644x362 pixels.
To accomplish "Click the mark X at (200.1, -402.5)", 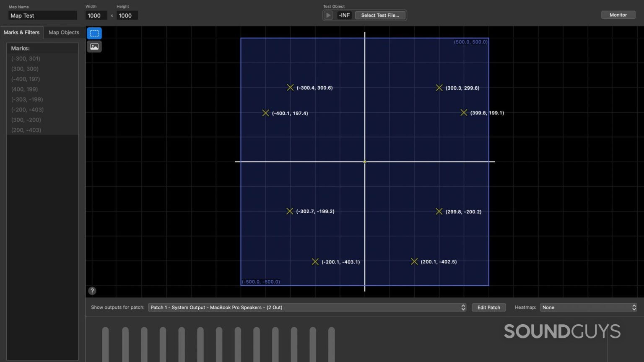I will (x=414, y=261).
